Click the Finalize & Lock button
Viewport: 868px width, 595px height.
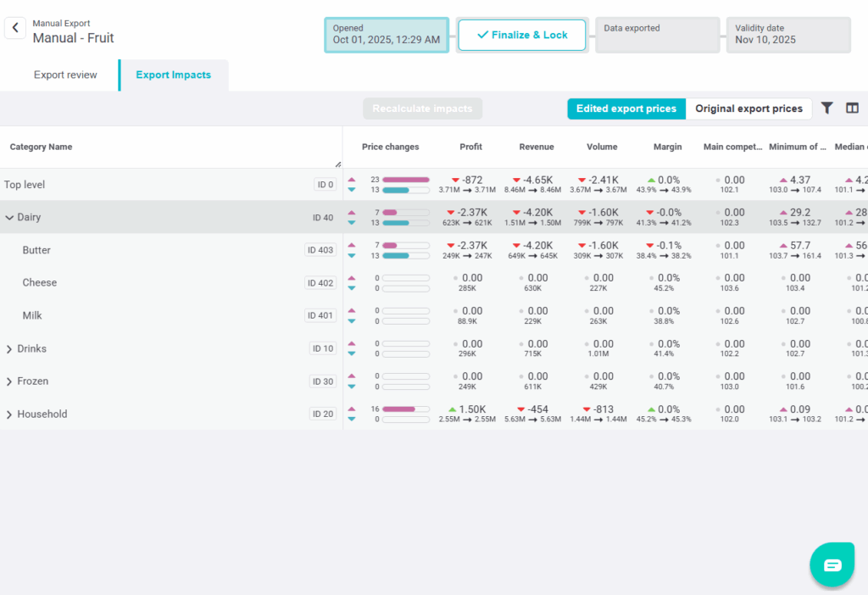point(522,36)
